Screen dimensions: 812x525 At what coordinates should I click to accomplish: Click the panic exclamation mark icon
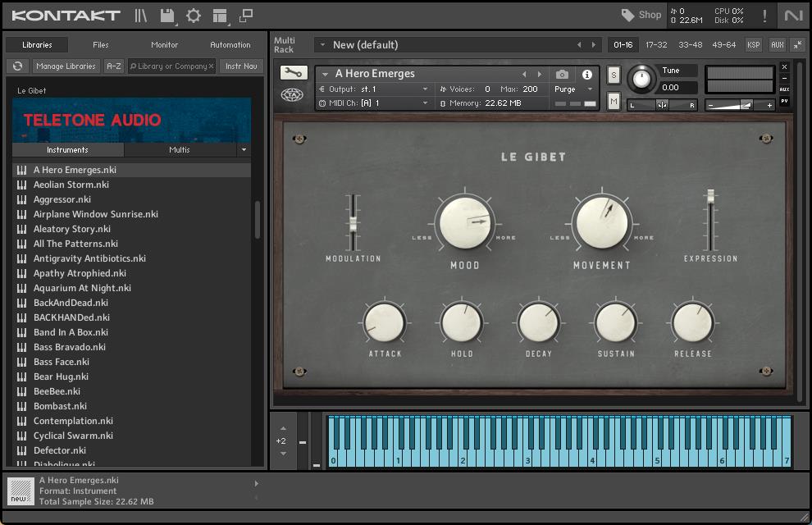[x=764, y=16]
